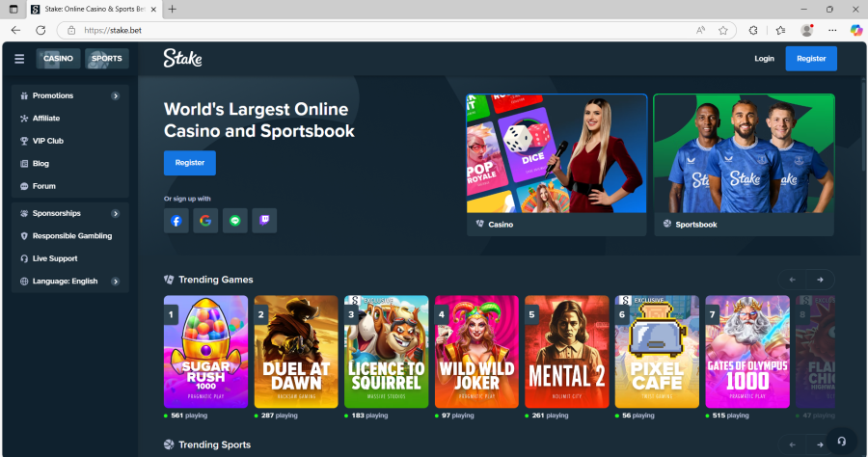The image size is (868, 457).
Task: Open the Wild Wild Joker game
Action: coord(476,352)
